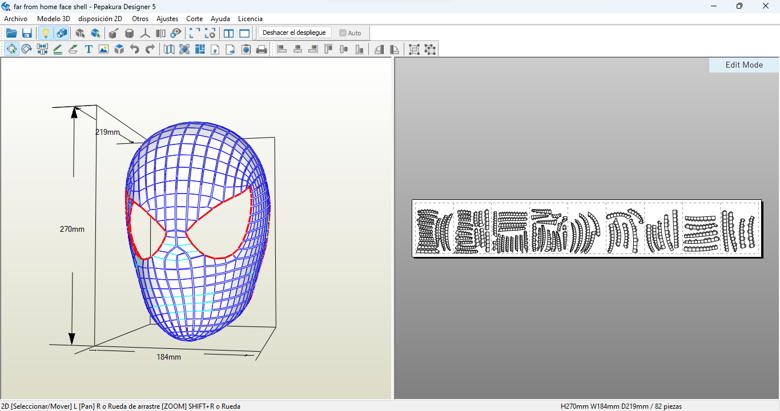Viewport: 780px width, 411px height.
Task: Click the folded map pattern icon
Action: (x=169, y=49)
